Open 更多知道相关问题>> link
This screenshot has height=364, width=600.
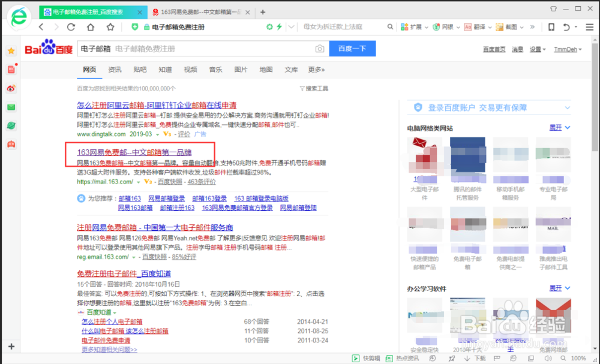(x=109, y=350)
